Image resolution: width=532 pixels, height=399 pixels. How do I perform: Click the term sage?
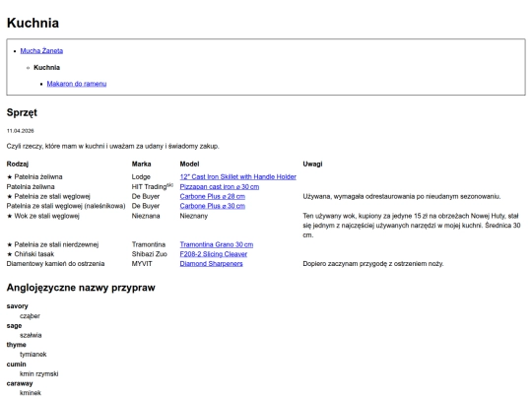[14, 326]
